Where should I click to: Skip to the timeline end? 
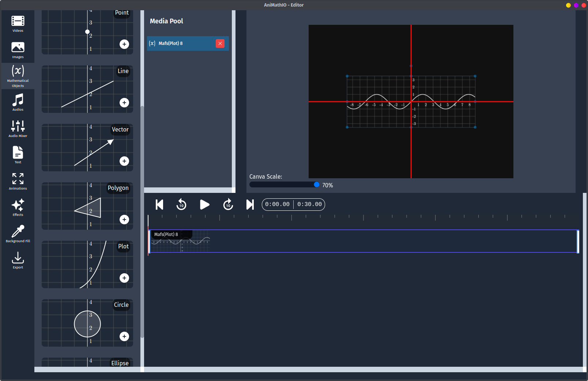pos(250,205)
